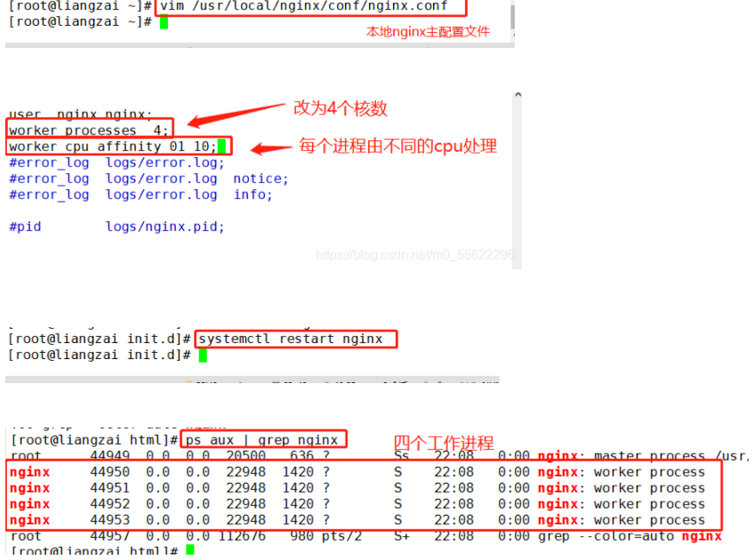753x560 pixels.
Task: Click PID 44950 in the process list
Action: click(x=109, y=472)
